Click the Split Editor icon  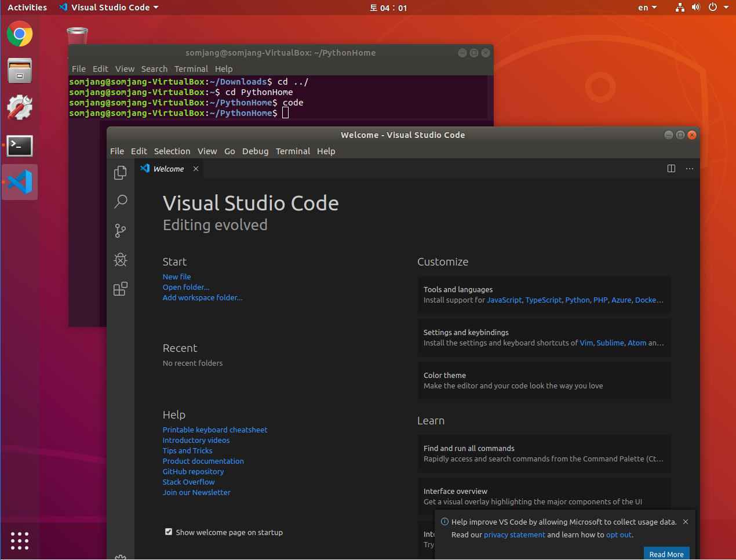(x=671, y=169)
